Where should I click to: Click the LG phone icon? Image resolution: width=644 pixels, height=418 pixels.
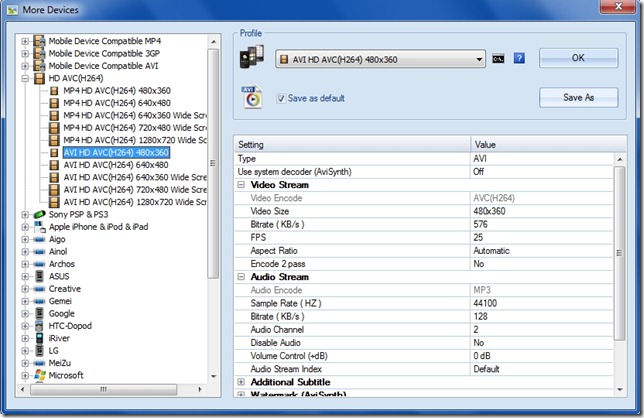tap(39, 351)
